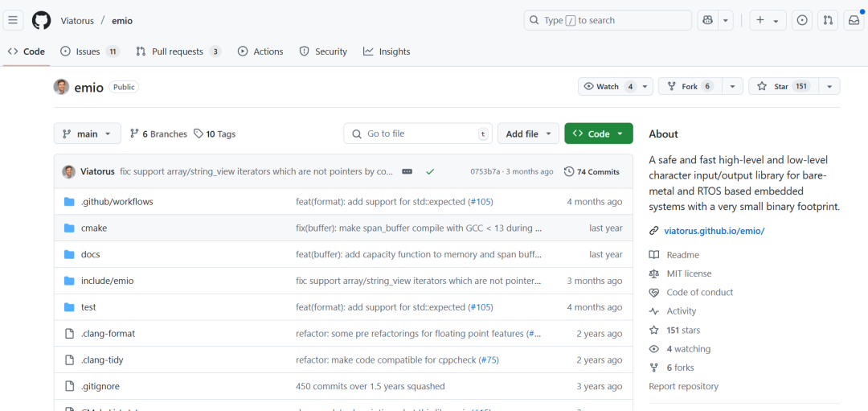Star the emio repository
868x411 pixels.
point(784,86)
